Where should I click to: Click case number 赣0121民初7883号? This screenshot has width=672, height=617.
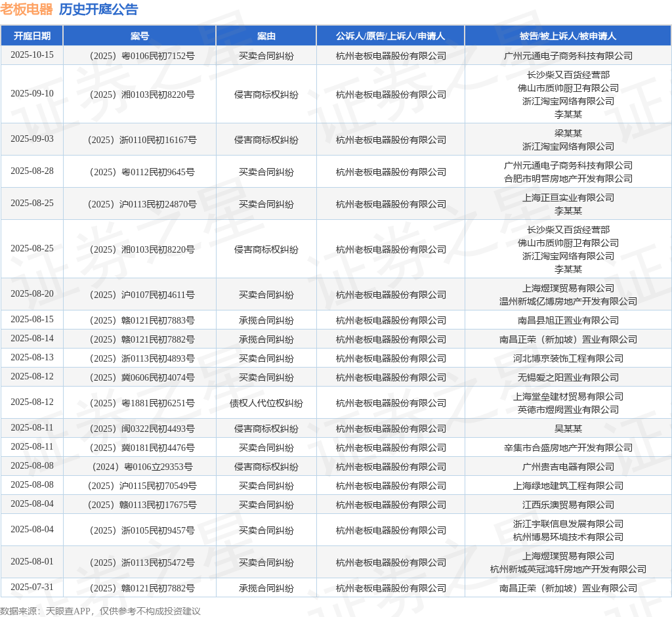142,320
